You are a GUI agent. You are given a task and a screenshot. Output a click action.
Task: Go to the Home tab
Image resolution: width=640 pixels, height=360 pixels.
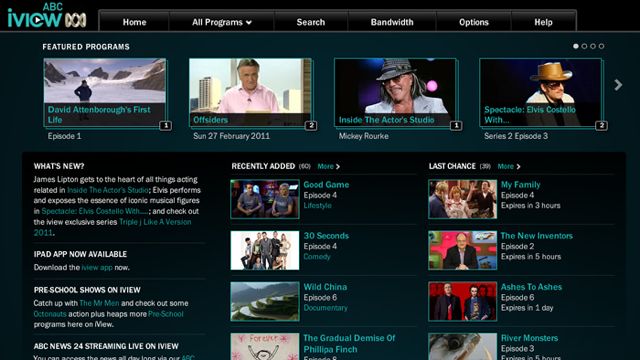[x=134, y=22]
